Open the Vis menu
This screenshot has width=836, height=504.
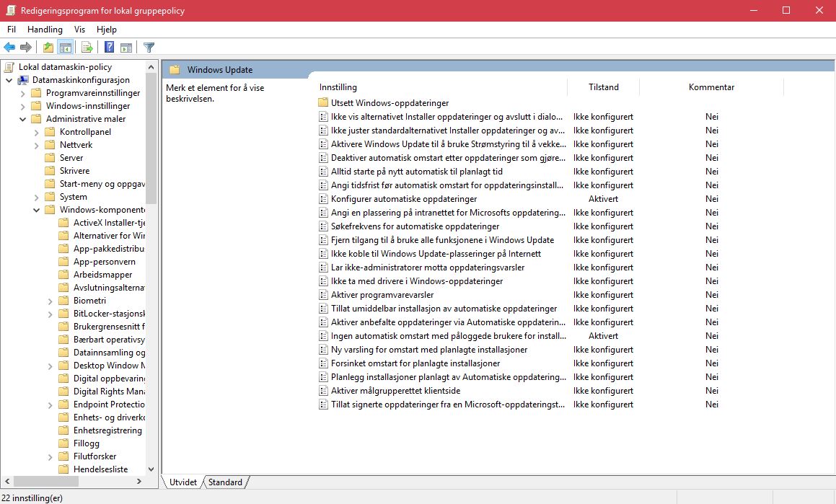pos(79,30)
